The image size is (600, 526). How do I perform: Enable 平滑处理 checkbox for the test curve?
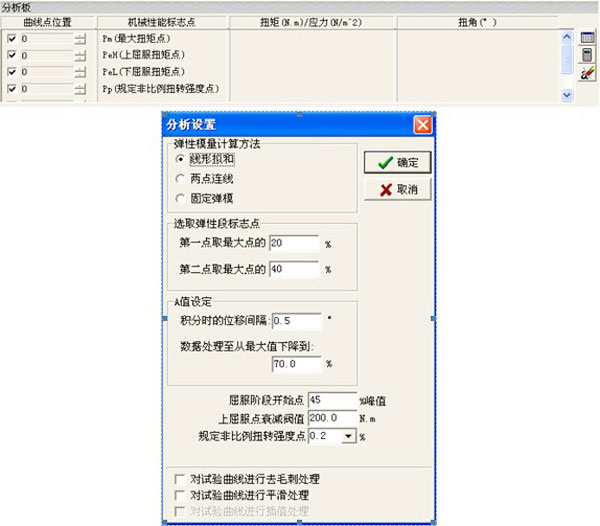[180, 494]
